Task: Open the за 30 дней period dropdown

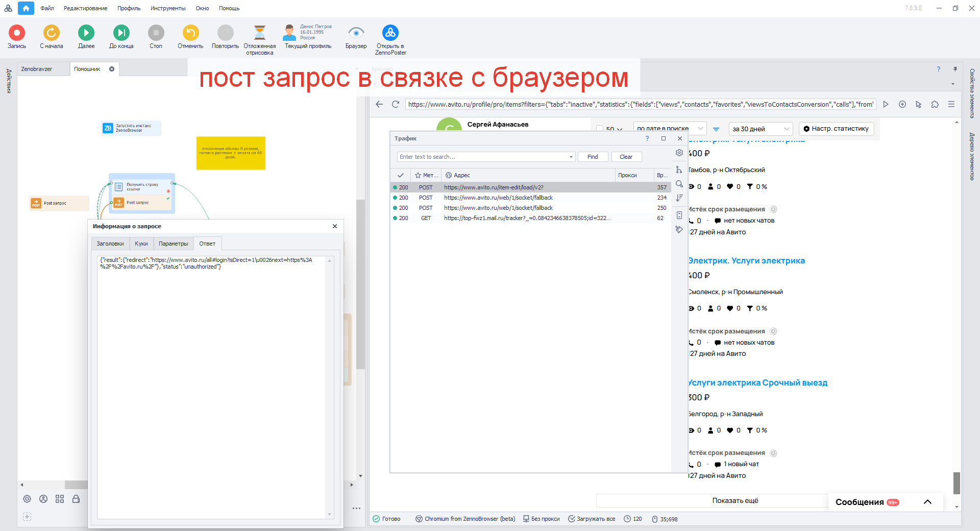Action: (761, 129)
